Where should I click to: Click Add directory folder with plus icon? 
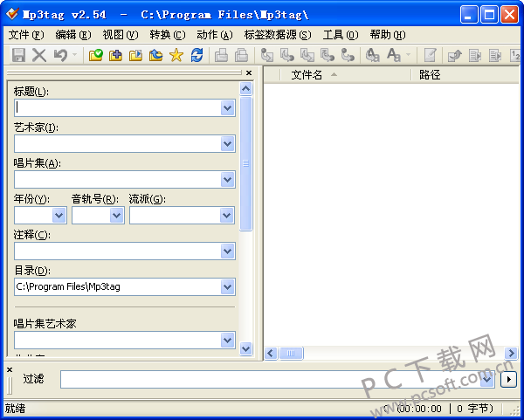pos(115,55)
